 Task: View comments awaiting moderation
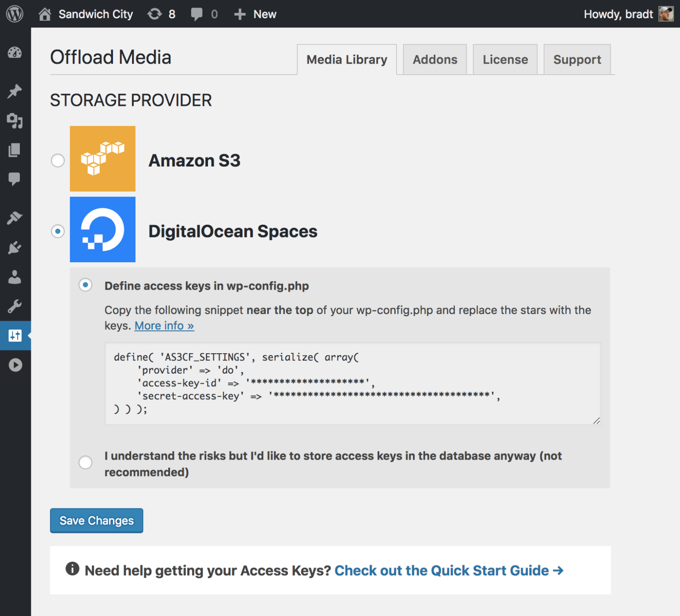[204, 14]
